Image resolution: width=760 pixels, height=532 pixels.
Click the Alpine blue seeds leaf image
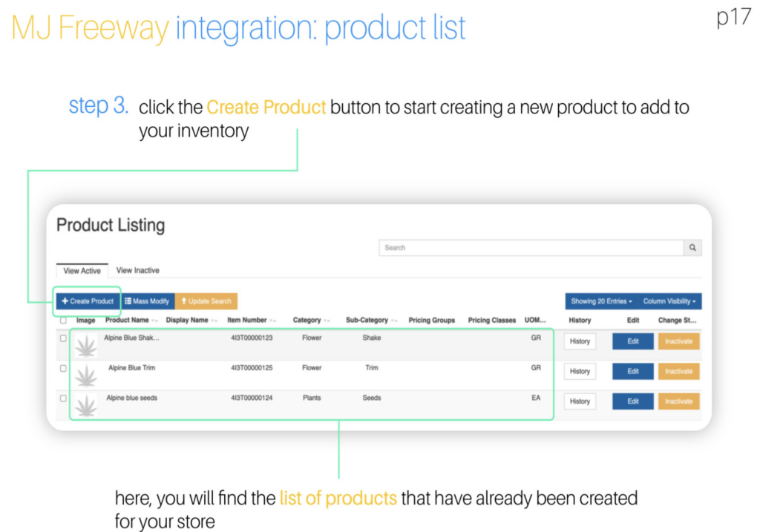(x=86, y=406)
